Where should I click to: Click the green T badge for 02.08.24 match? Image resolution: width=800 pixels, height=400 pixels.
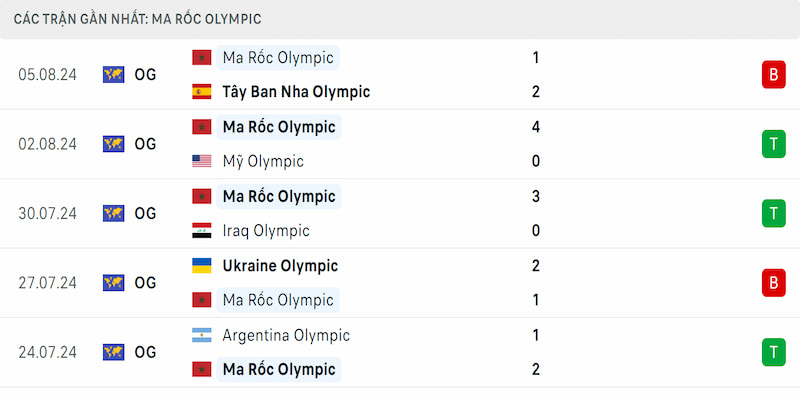click(773, 144)
